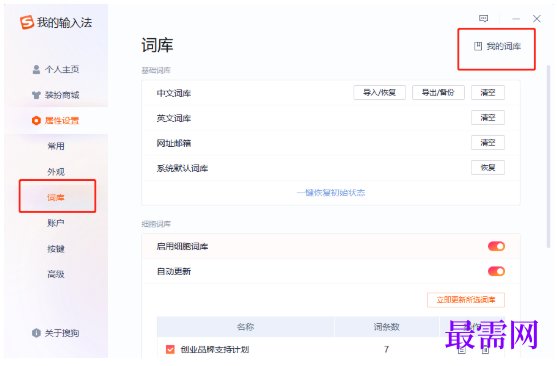The height and width of the screenshot is (366, 557).
Task: Click 创业品牌支持计划 entry name
Action: click(215, 350)
